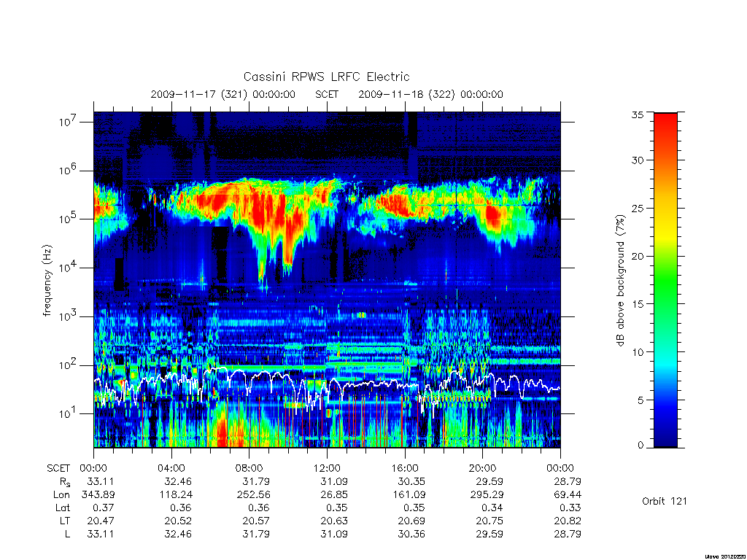This screenshot has width=747, height=560.
Task: Click the 08:00 SCET time label
Action: click(249, 468)
